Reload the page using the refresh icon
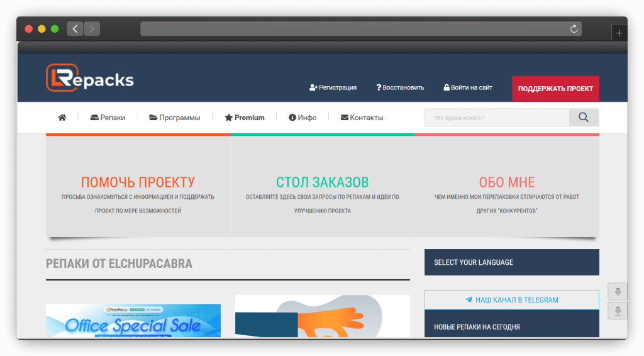The height and width of the screenshot is (356, 644). tap(574, 29)
